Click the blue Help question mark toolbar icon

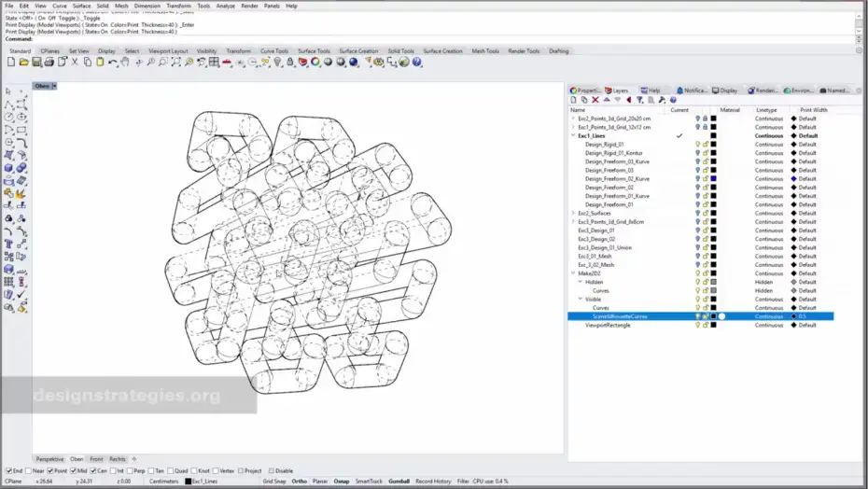417,62
